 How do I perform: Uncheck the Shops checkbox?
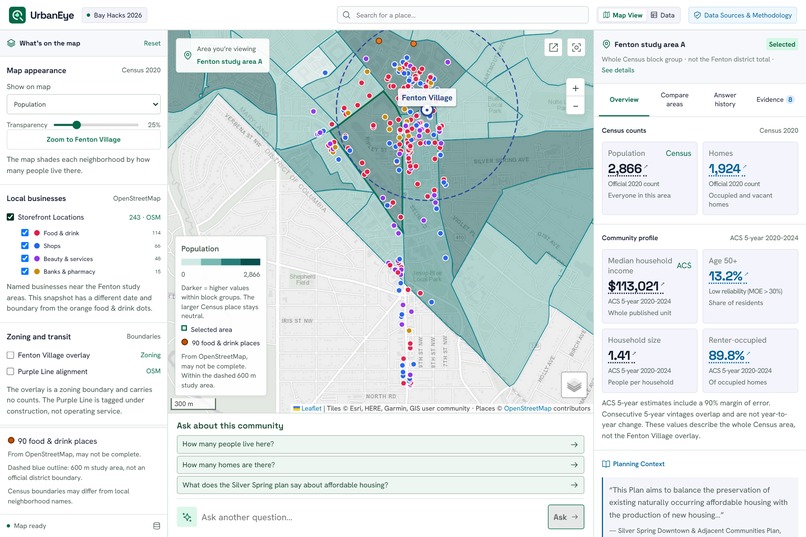pyautogui.click(x=25, y=246)
